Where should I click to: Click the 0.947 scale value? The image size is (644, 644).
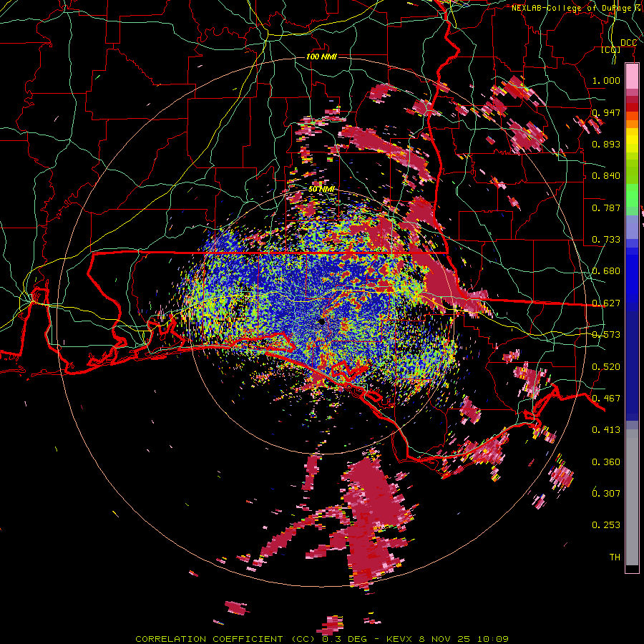(x=606, y=112)
